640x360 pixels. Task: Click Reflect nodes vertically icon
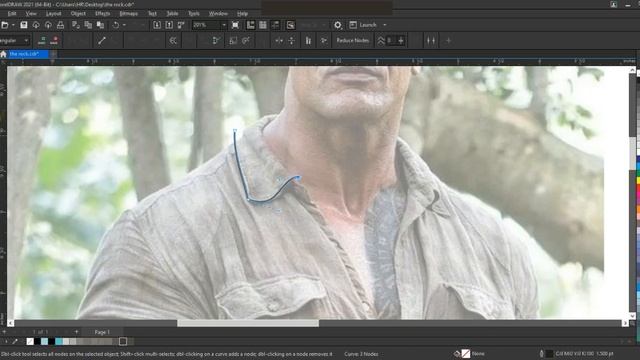point(291,40)
